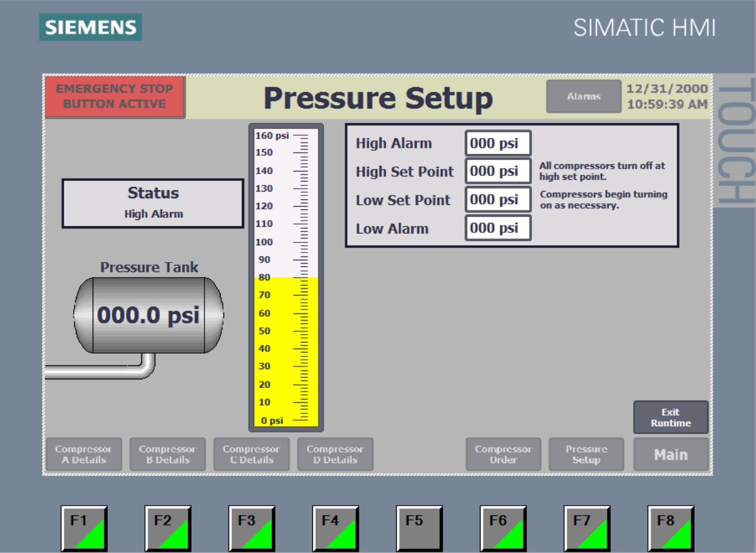Select the High Set Point field
756x553 pixels.
[497, 171]
